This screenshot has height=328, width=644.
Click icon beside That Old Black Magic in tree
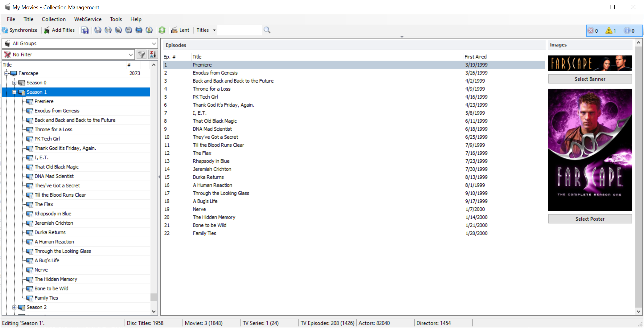click(x=30, y=167)
